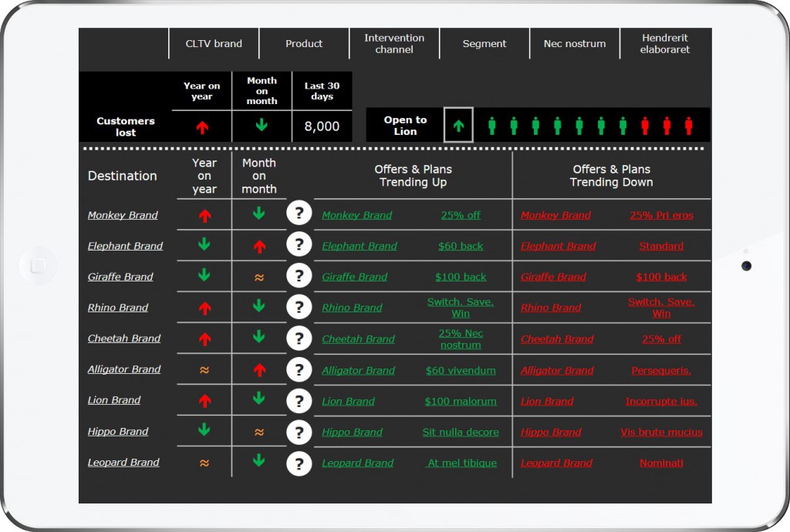The image size is (790, 532).
Task: Click the 8,000 Last 30 days value
Action: coord(322,126)
